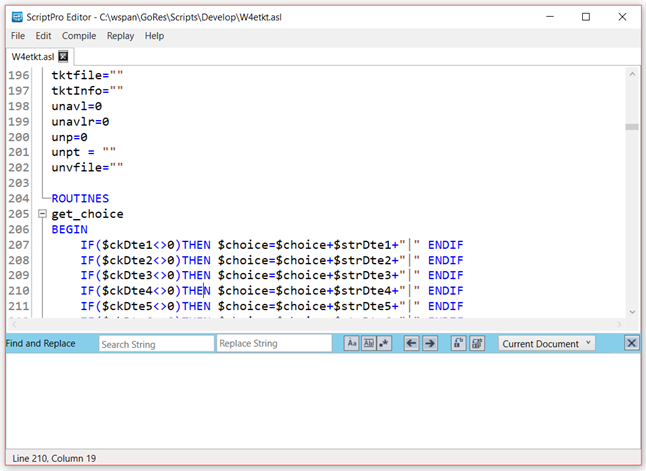Click the ScriptPro Editor title bar icon
This screenshot has height=471, width=646.
point(17,16)
